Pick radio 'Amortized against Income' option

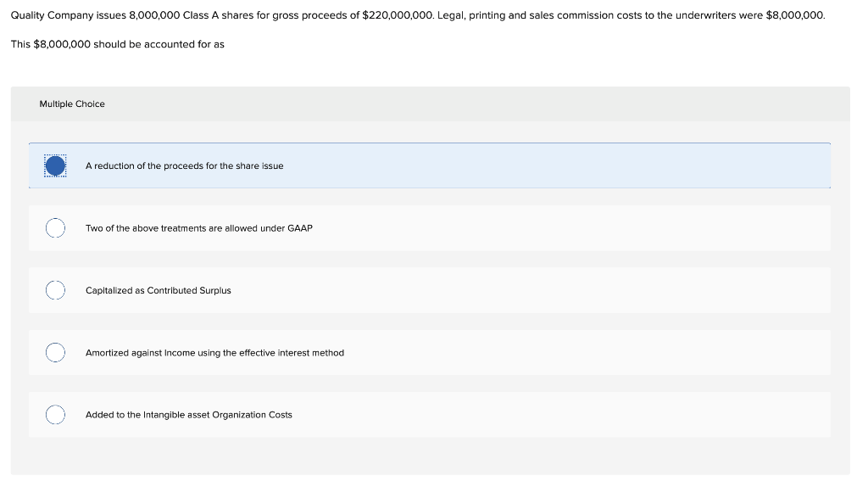[x=55, y=352]
